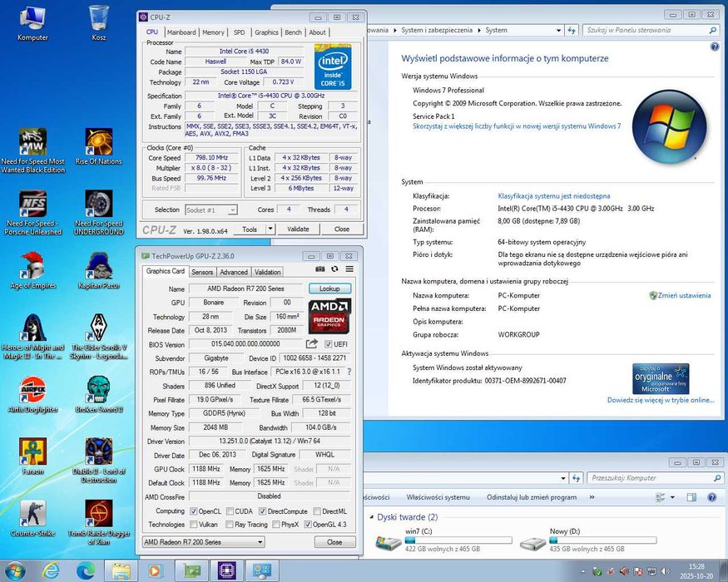Screen dimensions: 728x582
Task: Select the Nowy (D:) drive
Action: (588, 540)
